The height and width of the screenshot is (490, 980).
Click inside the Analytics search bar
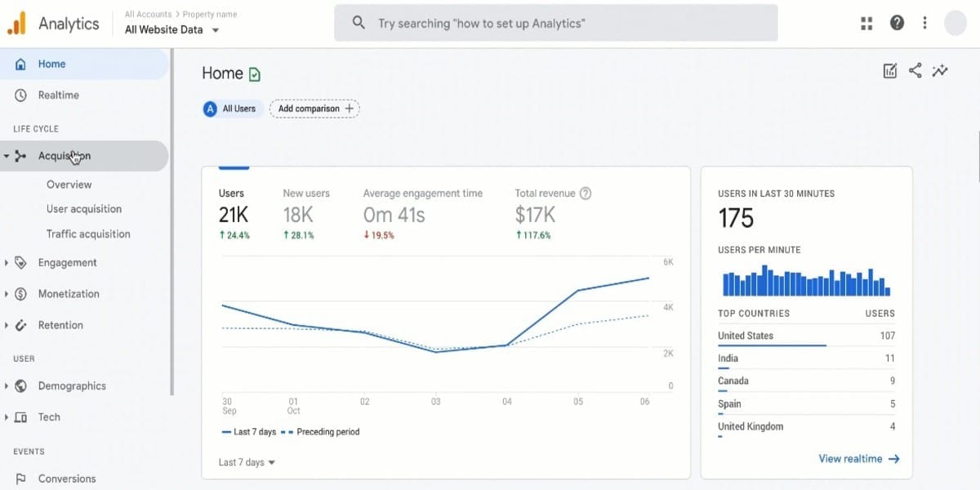[x=555, y=23]
